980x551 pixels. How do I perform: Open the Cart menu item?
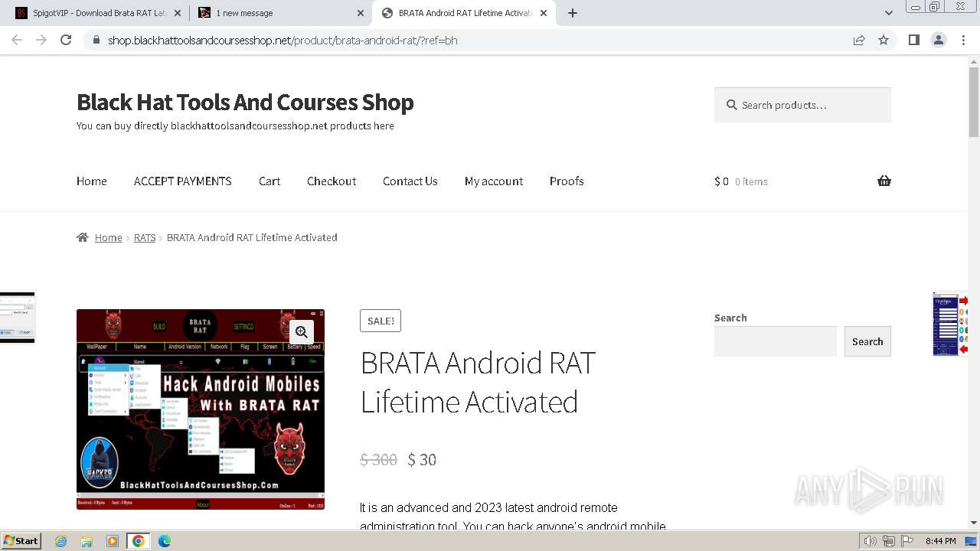tap(269, 181)
